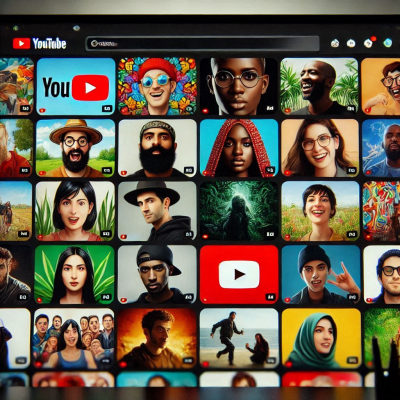Click duration badge on red play button thumbnail
The image size is (400, 400).
pyautogui.click(x=270, y=297)
